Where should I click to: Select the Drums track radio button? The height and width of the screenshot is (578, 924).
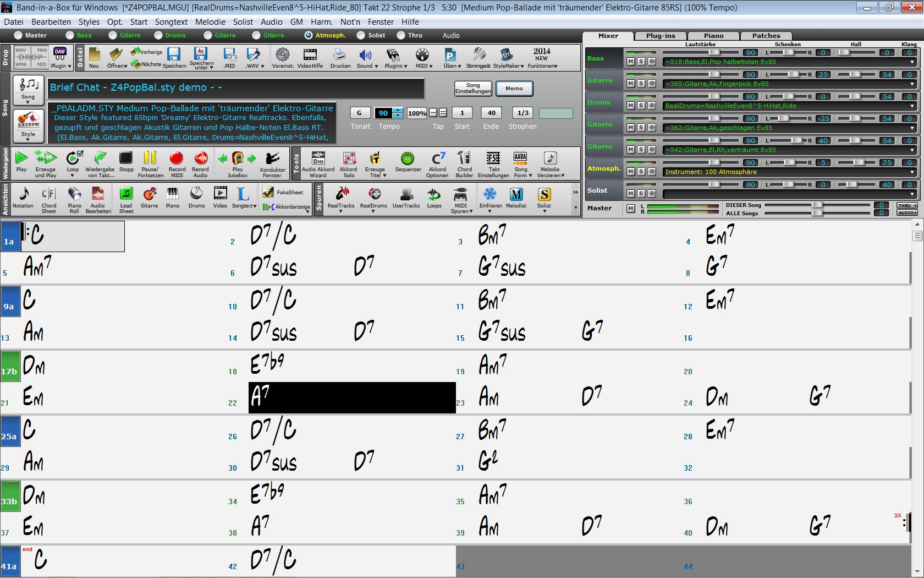click(x=158, y=35)
